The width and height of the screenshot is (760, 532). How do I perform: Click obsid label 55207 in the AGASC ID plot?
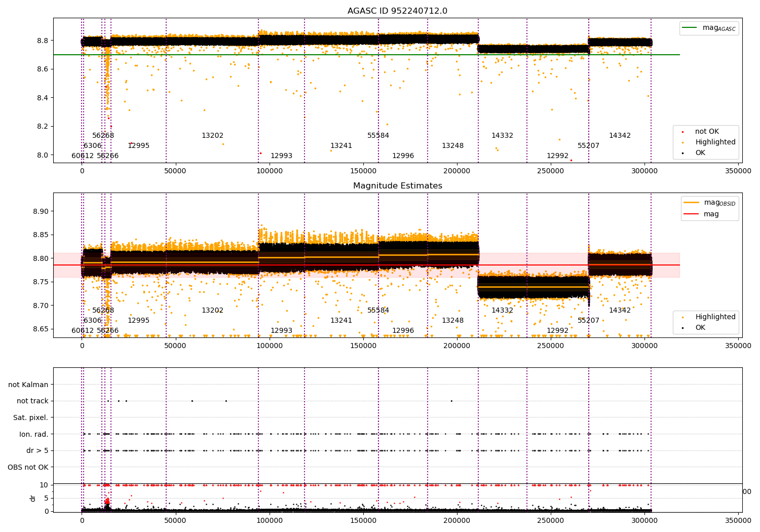click(x=589, y=146)
